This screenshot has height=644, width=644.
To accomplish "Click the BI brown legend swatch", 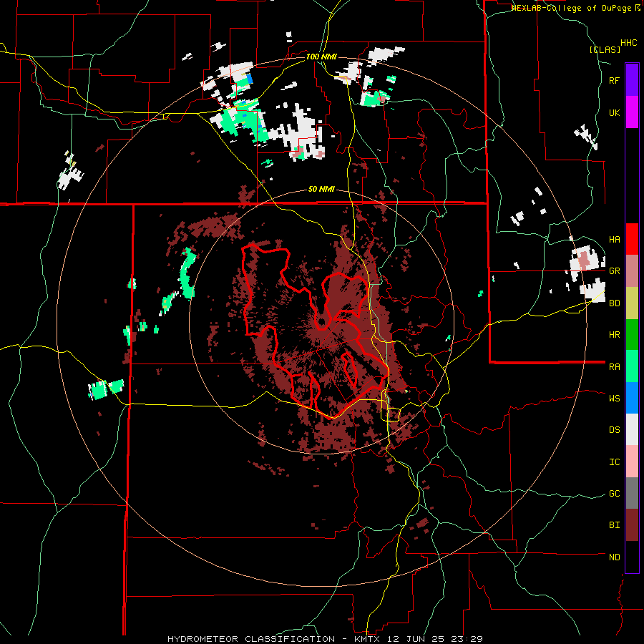I will click(632, 525).
